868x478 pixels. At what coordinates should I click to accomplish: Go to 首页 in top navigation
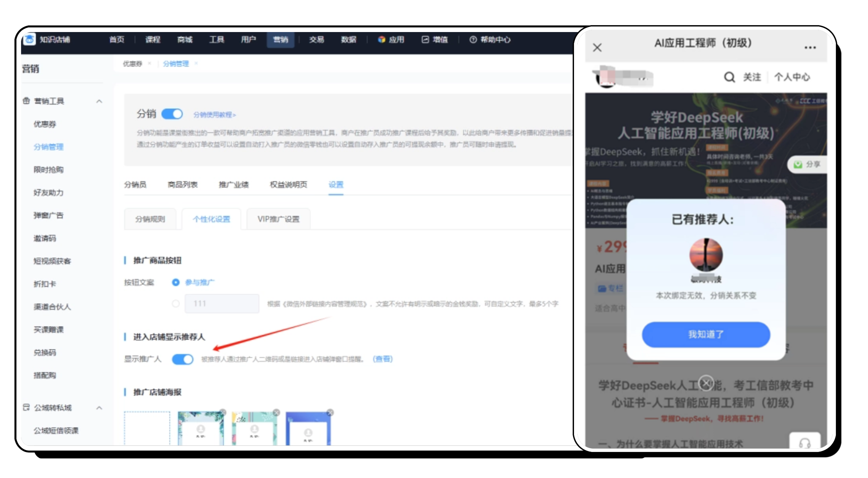[x=117, y=40]
